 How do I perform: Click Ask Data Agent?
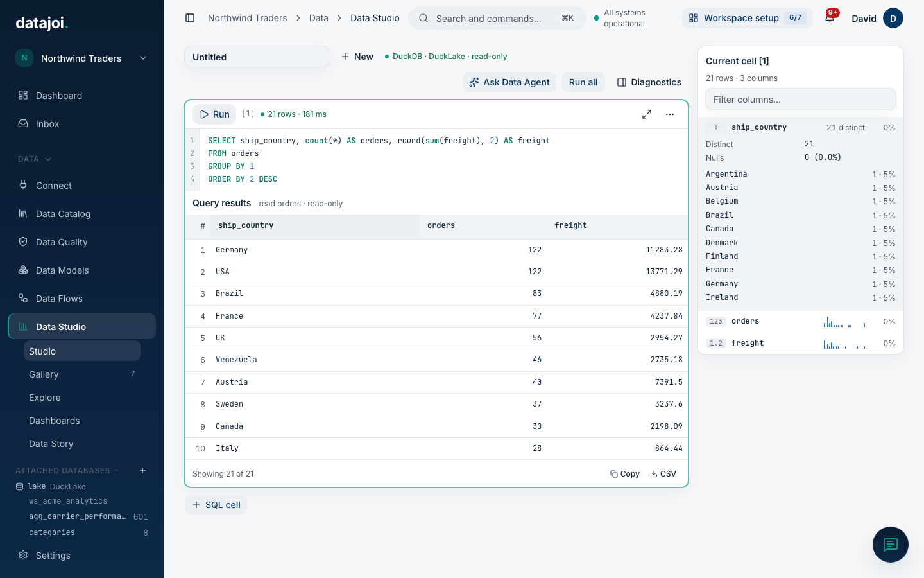coord(509,82)
